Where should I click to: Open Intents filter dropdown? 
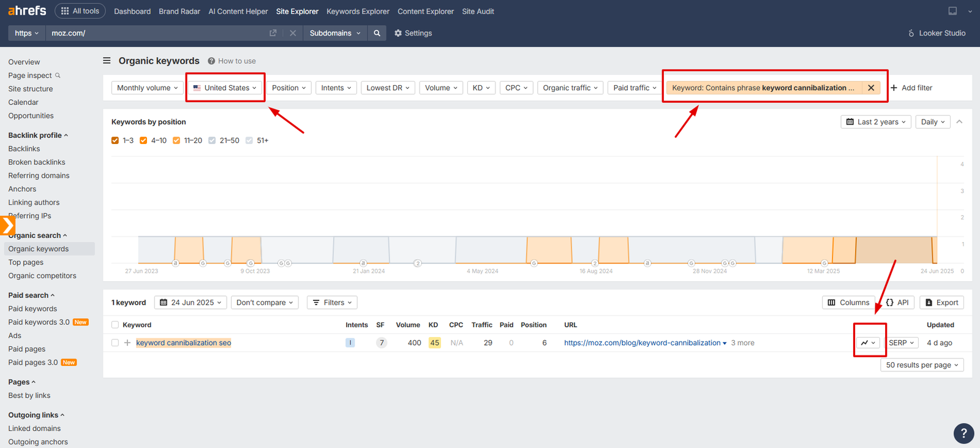[336, 88]
